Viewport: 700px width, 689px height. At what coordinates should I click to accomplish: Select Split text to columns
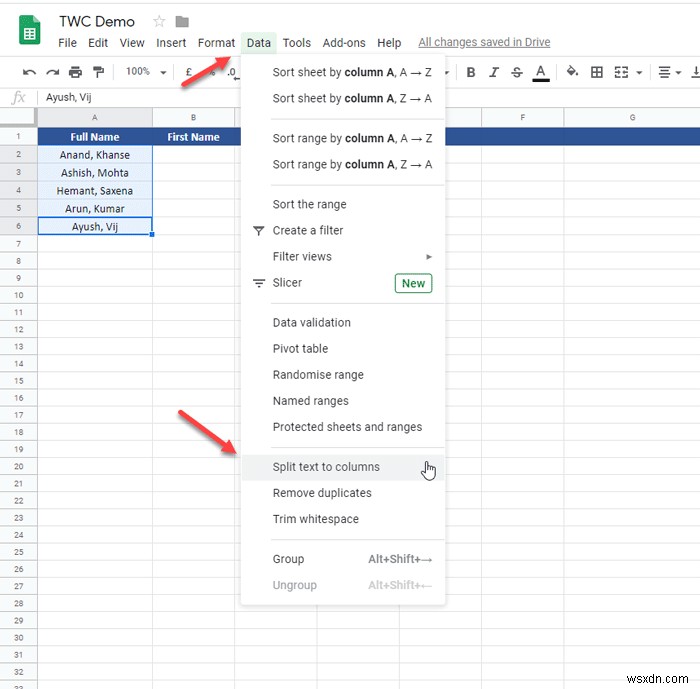343,467
